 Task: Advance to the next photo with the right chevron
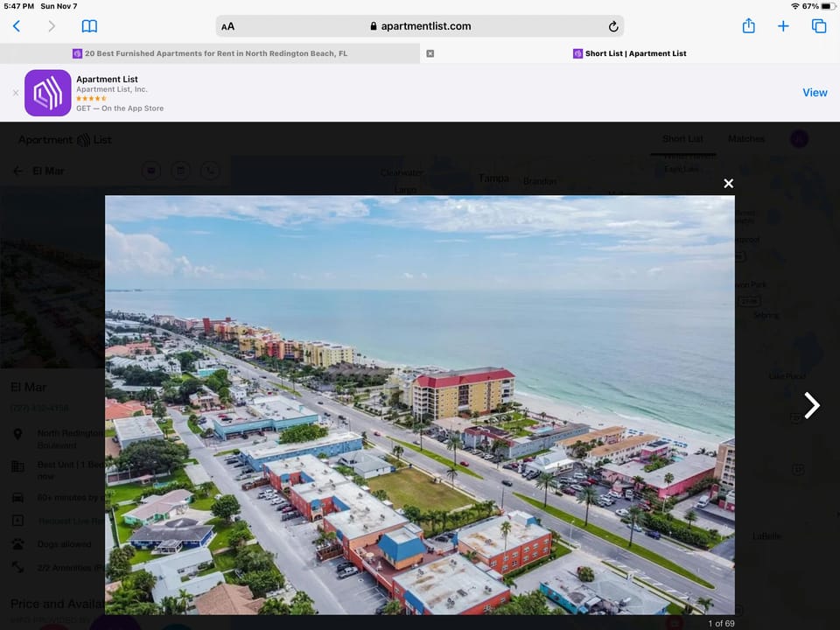(x=811, y=405)
